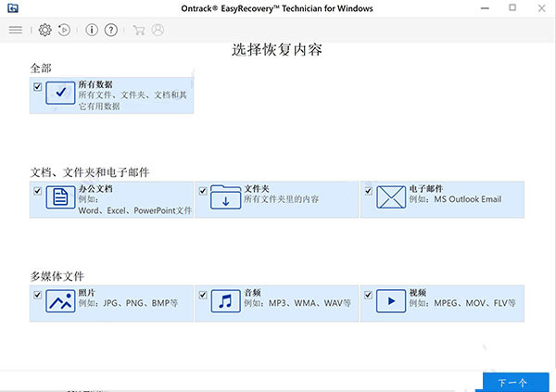
Task: Toggle the 音频 checkbox
Action: tap(203, 295)
